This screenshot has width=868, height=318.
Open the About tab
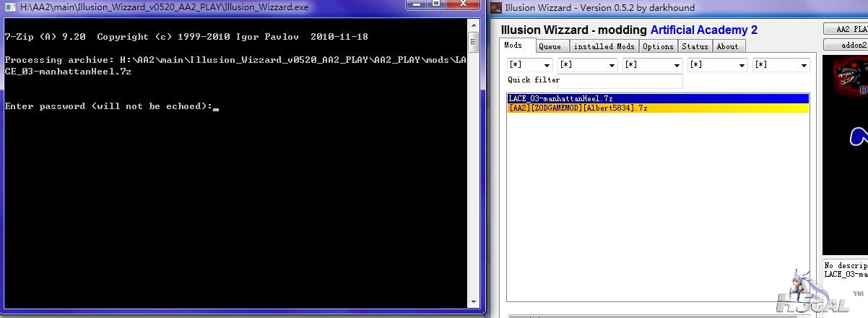coord(727,46)
